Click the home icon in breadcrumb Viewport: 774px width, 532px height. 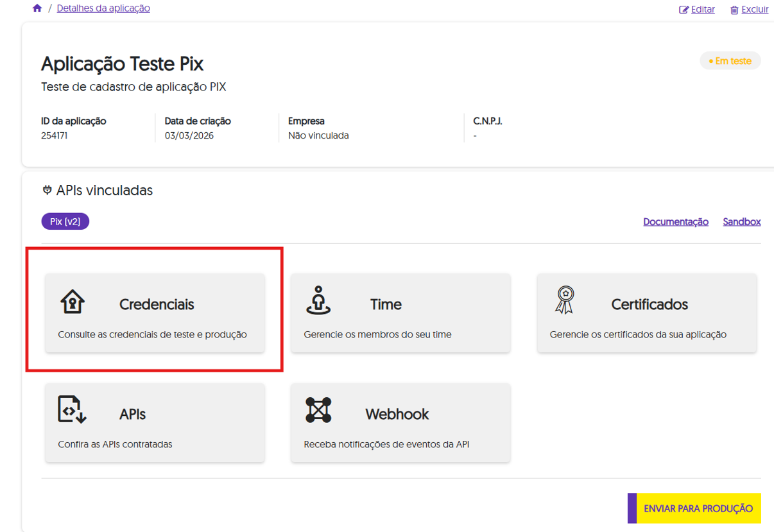(37, 8)
